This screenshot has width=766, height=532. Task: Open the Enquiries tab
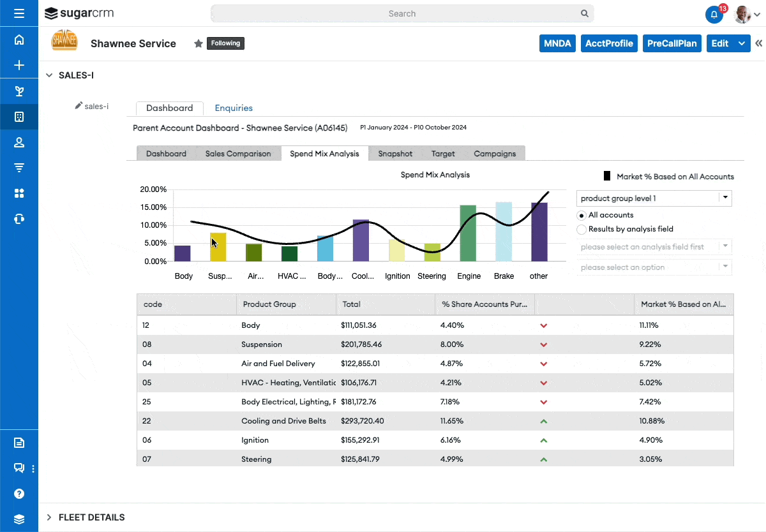[234, 108]
